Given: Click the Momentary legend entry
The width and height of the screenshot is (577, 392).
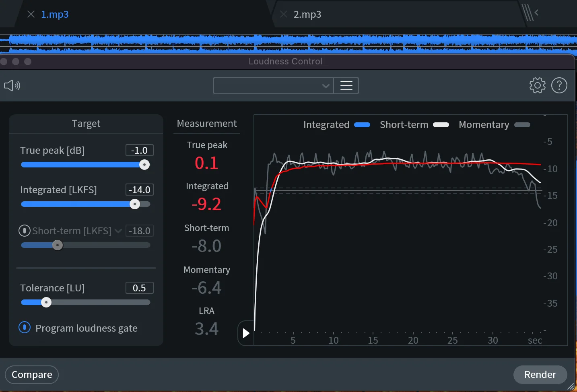Looking at the screenshot, I should tap(495, 125).
